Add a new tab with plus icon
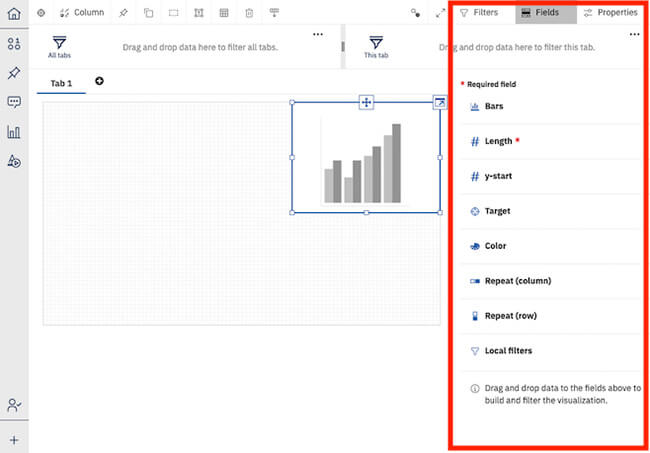 pos(99,81)
